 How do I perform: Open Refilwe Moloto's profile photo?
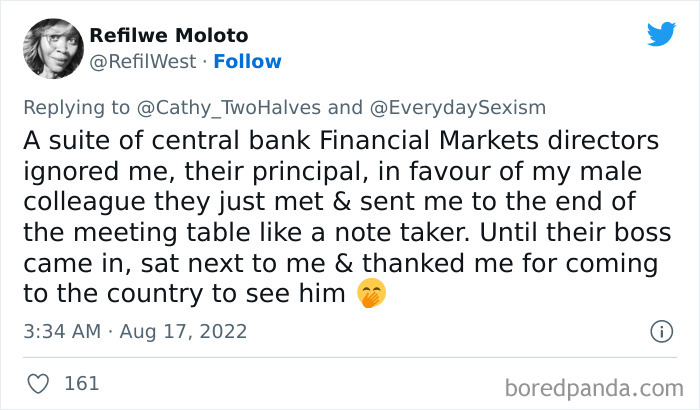[x=52, y=47]
